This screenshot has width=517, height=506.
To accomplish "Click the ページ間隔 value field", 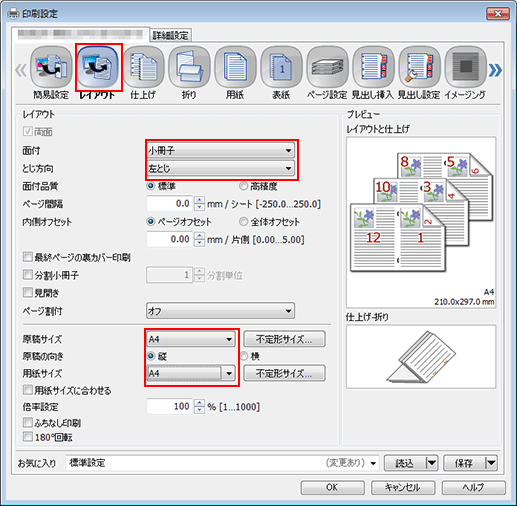I will pyautogui.click(x=170, y=203).
